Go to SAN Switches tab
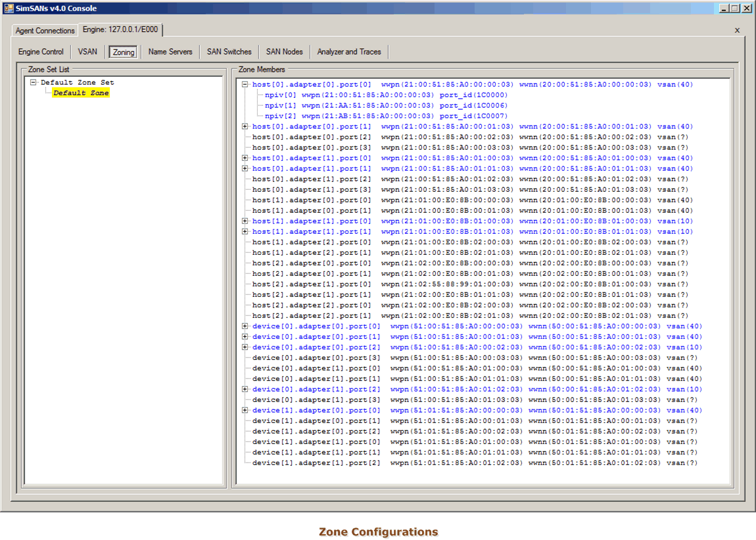Viewport: 756px width, 540px height. [229, 52]
